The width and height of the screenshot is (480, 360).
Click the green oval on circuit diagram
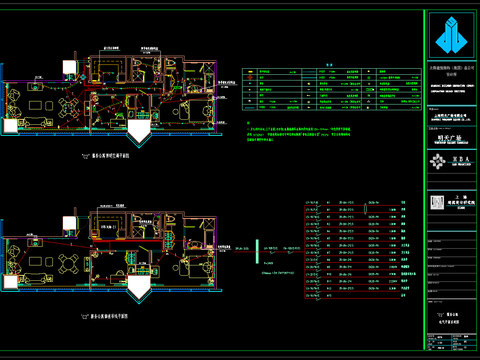point(365,209)
